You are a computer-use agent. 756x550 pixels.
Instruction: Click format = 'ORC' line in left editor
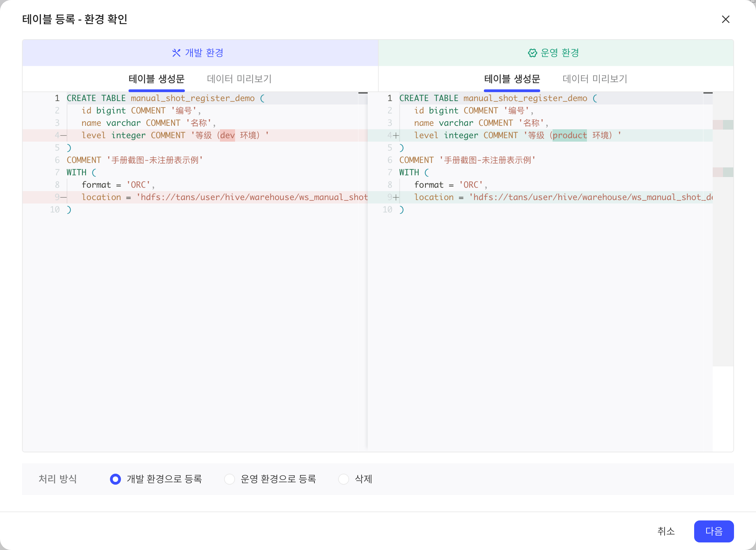(118, 185)
